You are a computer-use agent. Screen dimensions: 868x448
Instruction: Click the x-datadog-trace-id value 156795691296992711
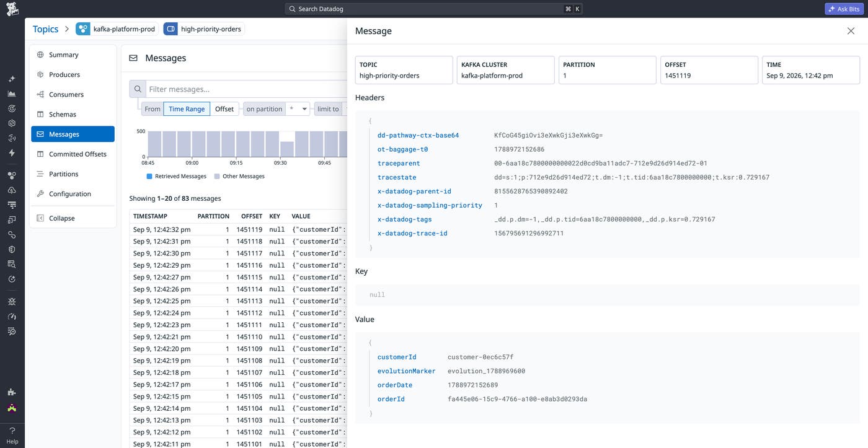pyautogui.click(x=529, y=234)
